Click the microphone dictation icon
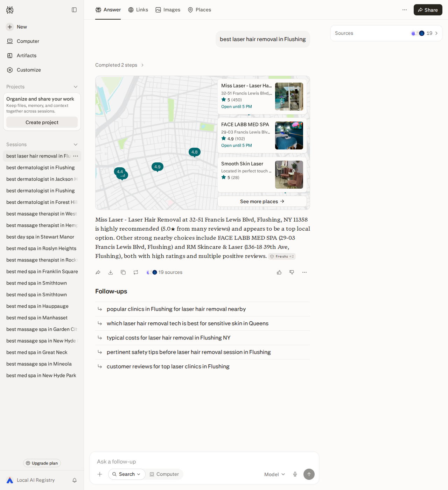Screen dimensions: 448x490 click(x=295, y=474)
